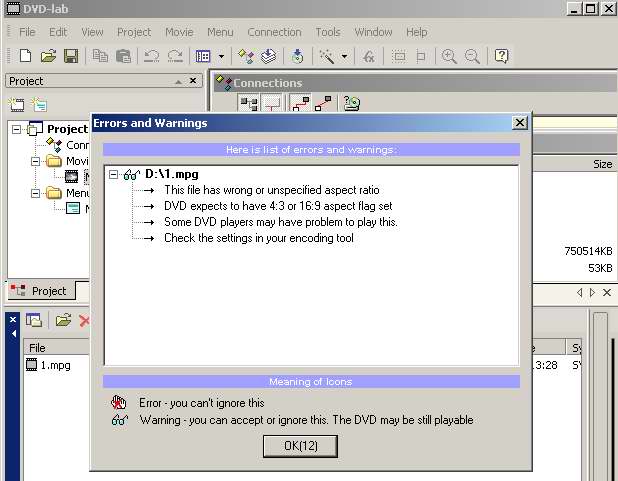Viewport: 618px width, 481px height.
Task: Open the dropdown arrow next to the wand icon
Action: (344, 56)
